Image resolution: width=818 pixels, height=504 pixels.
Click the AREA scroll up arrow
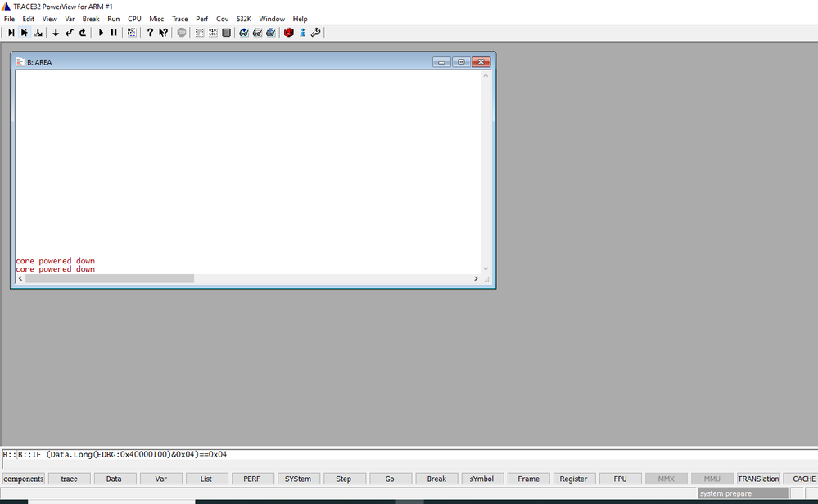(486, 75)
